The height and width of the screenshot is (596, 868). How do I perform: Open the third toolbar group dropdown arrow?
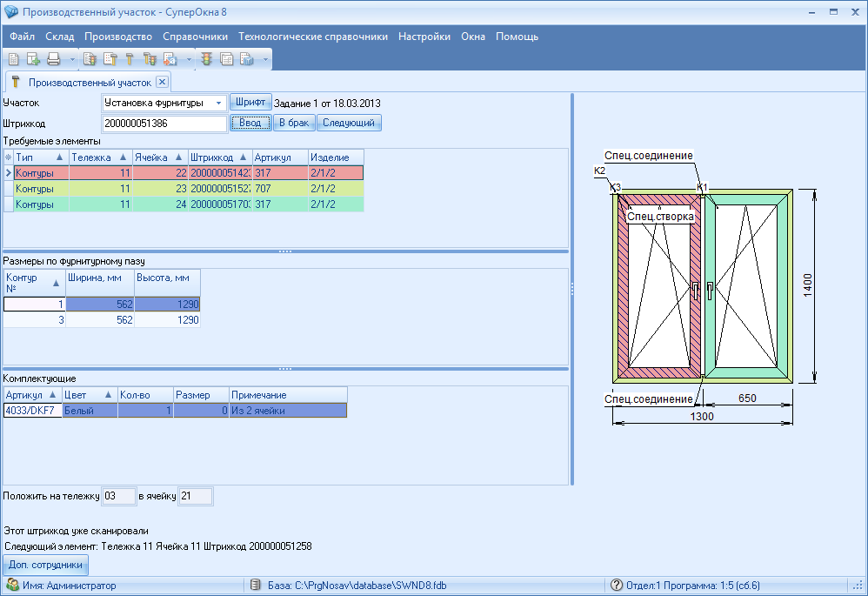[x=266, y=58]
